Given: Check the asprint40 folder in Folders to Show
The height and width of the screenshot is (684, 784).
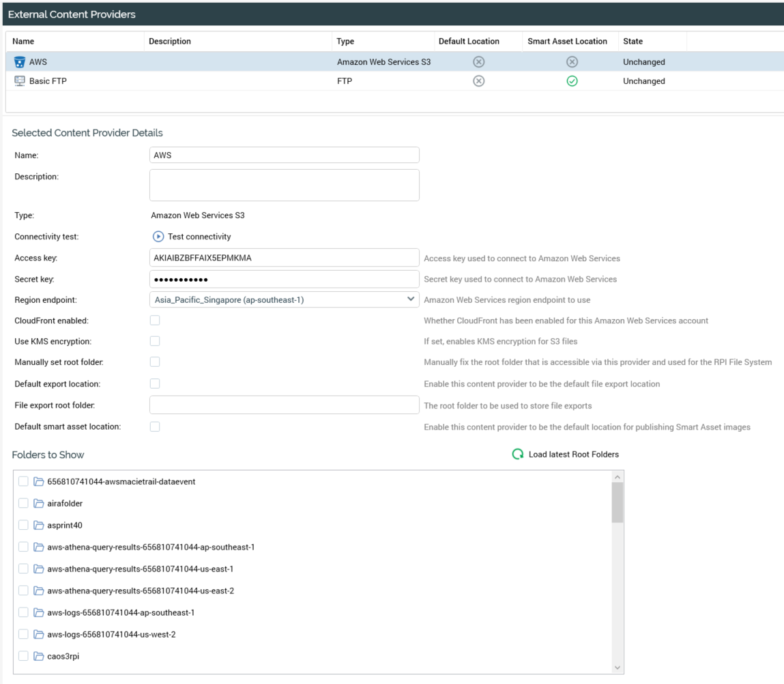Looking at the screenshot, I should tap(25, 525).
